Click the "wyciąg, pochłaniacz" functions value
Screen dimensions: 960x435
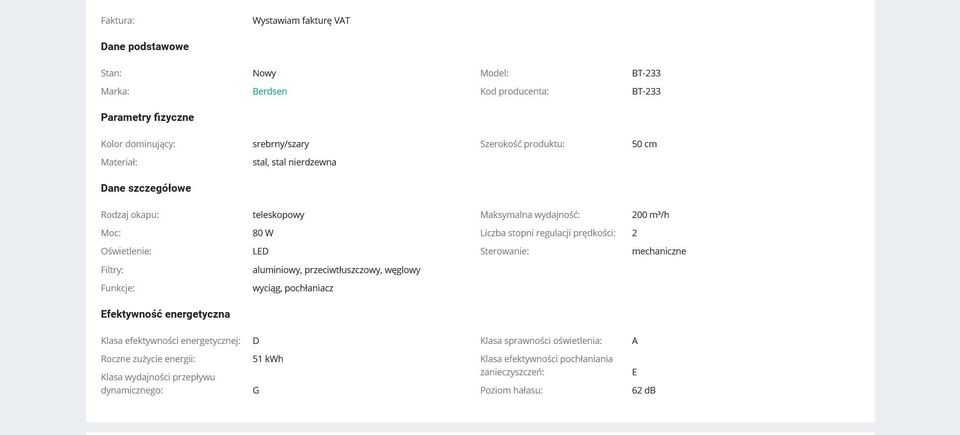click(x=293, y=288)
